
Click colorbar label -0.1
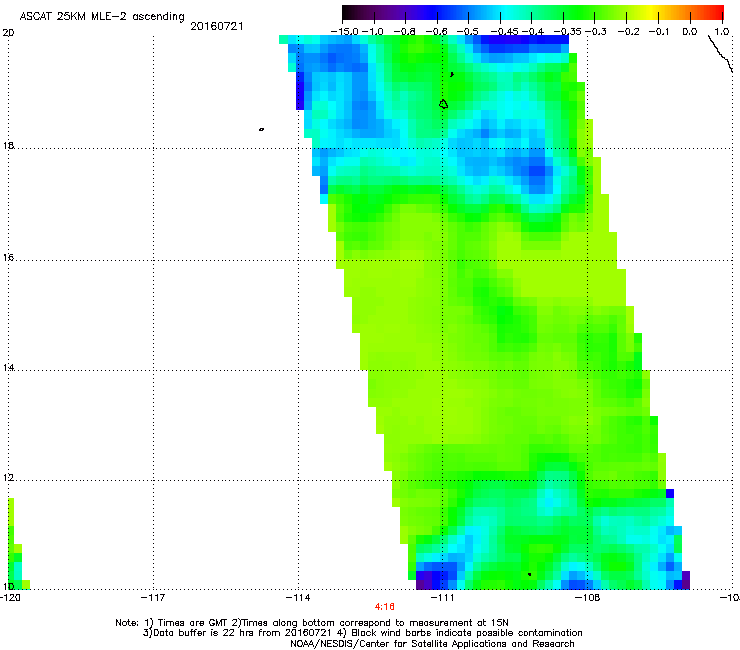click(x=659, y=32)
